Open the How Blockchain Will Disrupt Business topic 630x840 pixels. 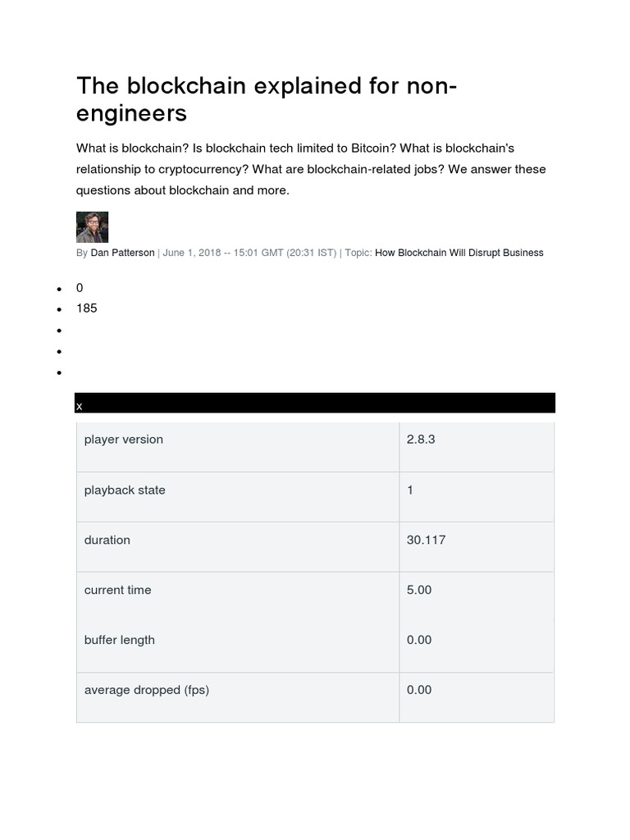[459, 253]
